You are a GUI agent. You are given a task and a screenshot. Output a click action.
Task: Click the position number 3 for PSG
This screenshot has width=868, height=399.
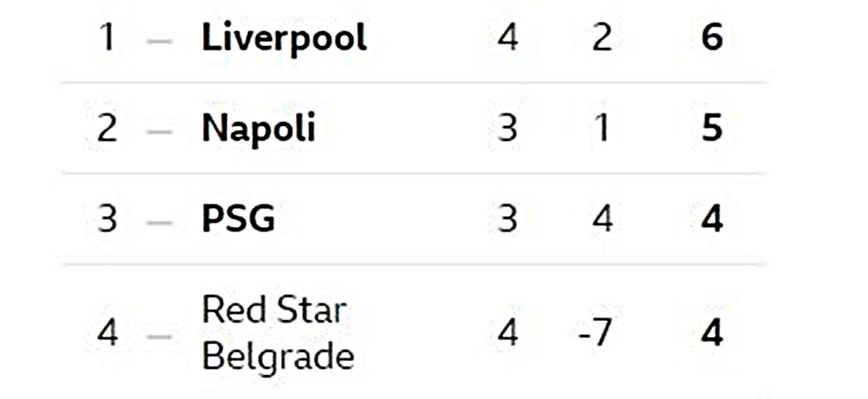[107, 219]
